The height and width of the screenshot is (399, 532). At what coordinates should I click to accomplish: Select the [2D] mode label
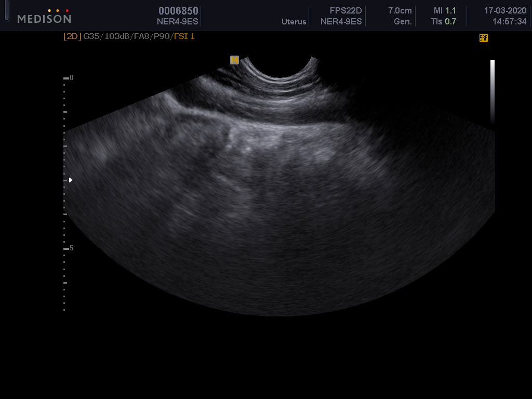click(72, 36)
